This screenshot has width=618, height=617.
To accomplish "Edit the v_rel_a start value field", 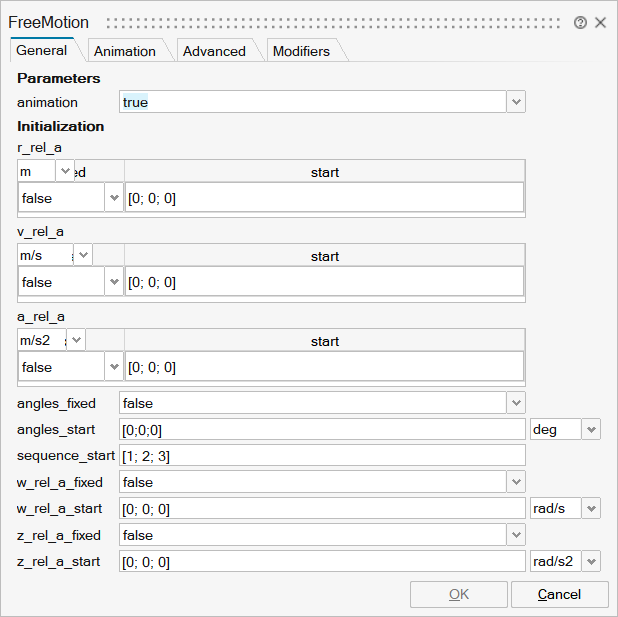I will tap(323, 283).
